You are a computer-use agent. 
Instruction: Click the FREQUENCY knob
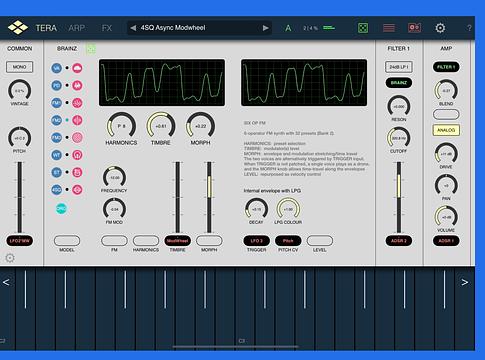click(x=114, y=178)
